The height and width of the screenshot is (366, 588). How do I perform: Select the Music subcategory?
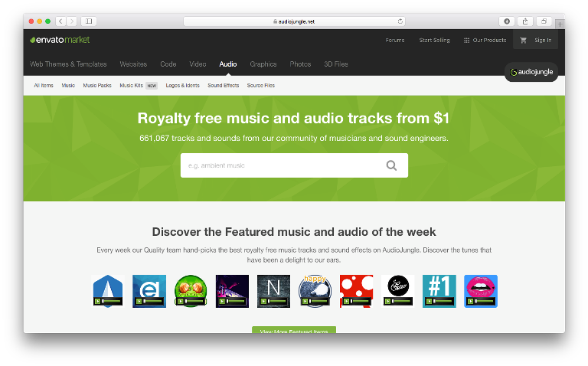(68, 86)
